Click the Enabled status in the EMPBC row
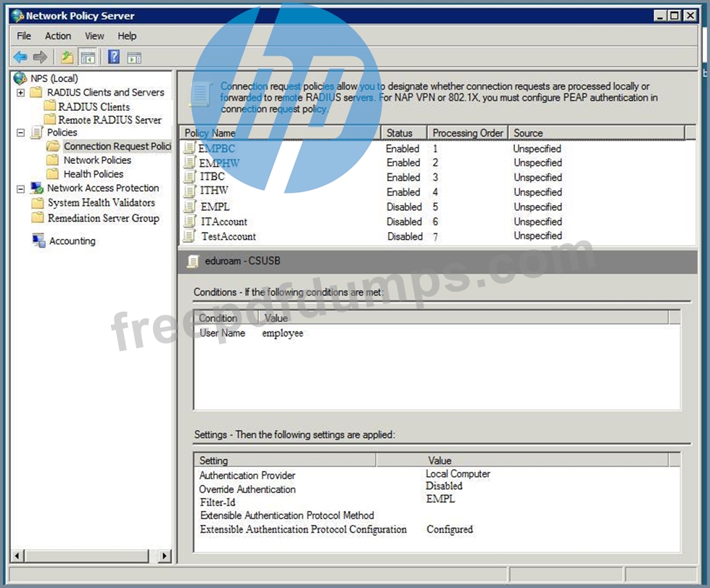710x588 pixels. (x=403, y=149)
